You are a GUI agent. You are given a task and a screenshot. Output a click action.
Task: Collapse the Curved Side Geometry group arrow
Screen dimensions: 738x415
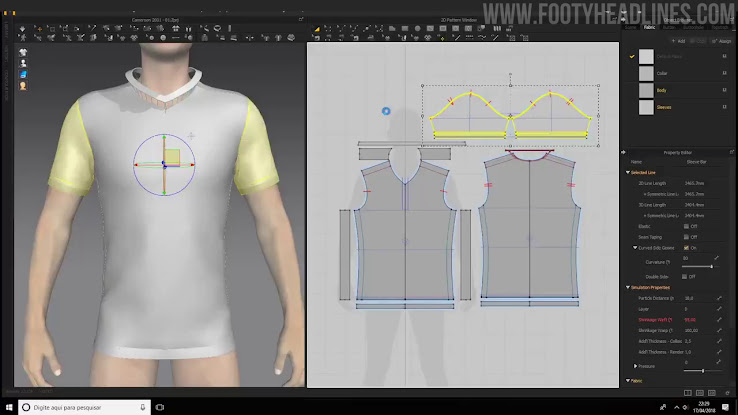[634, 247]
